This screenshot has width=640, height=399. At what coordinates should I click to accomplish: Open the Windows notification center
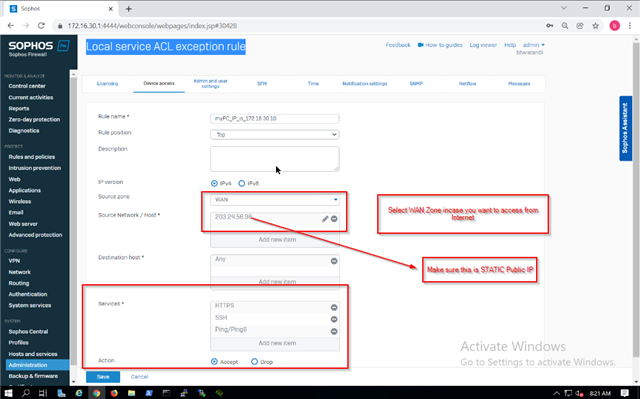coord(624,393)
